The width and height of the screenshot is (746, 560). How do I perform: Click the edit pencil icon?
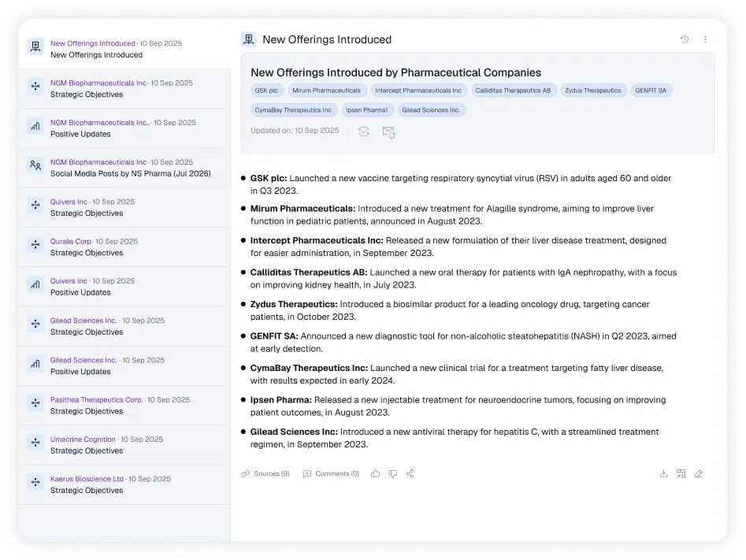[699, 473]
